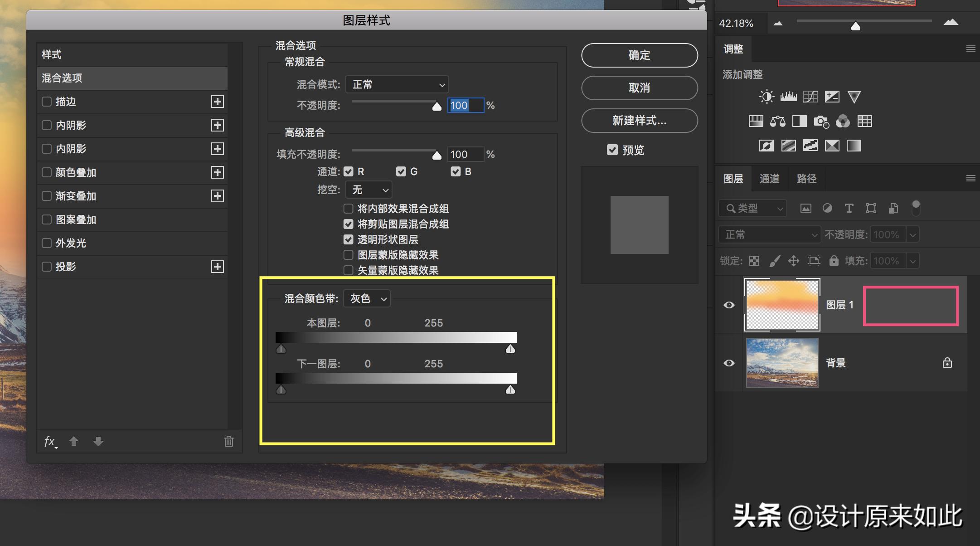Viewport: 980px width, 546px height.
Task: Open the 混合模式 dropdown in Layer Style dialog
Action: (397, 84)
